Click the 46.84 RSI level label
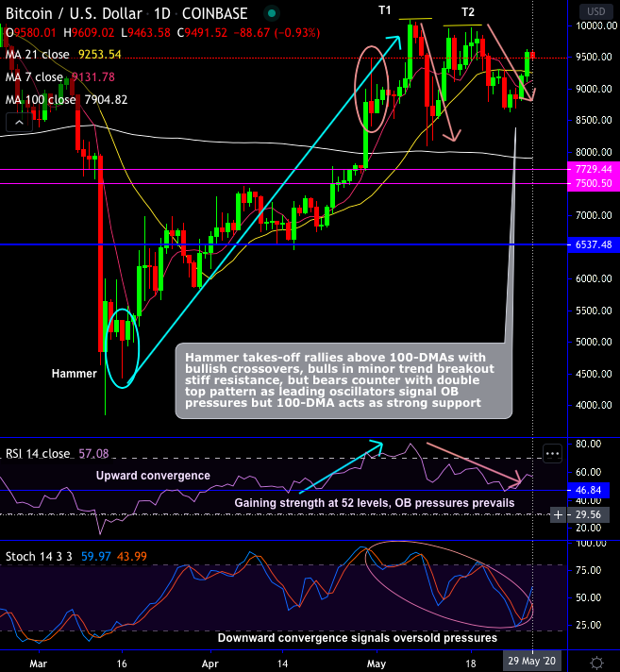This screenshot has width=620, height=672. point(588,490)
